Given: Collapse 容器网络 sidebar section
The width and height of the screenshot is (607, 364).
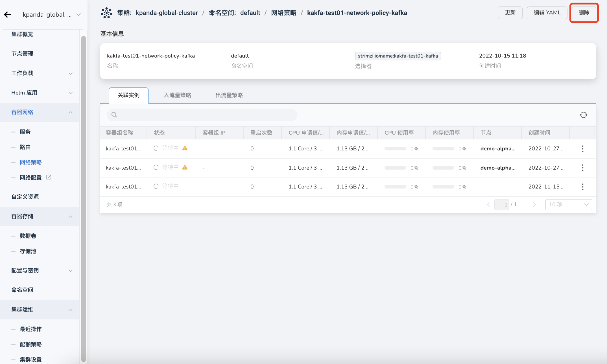Looking at the screenshot, I should (x=40, y=112).
